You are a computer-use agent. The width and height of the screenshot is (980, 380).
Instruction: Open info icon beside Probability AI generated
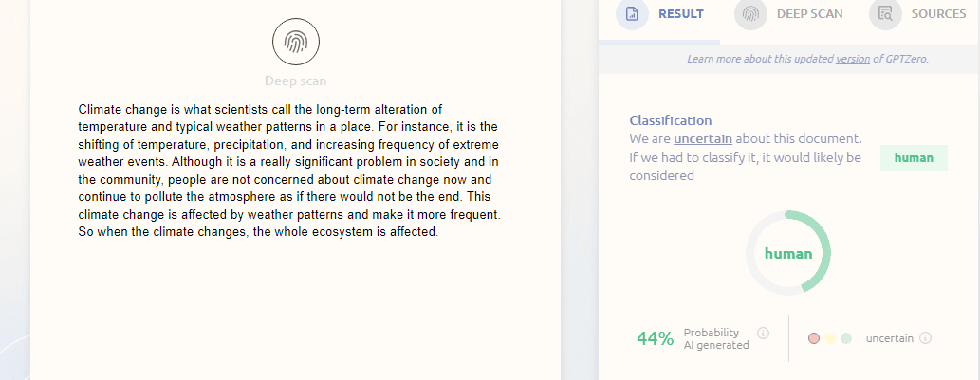[764, 334]
